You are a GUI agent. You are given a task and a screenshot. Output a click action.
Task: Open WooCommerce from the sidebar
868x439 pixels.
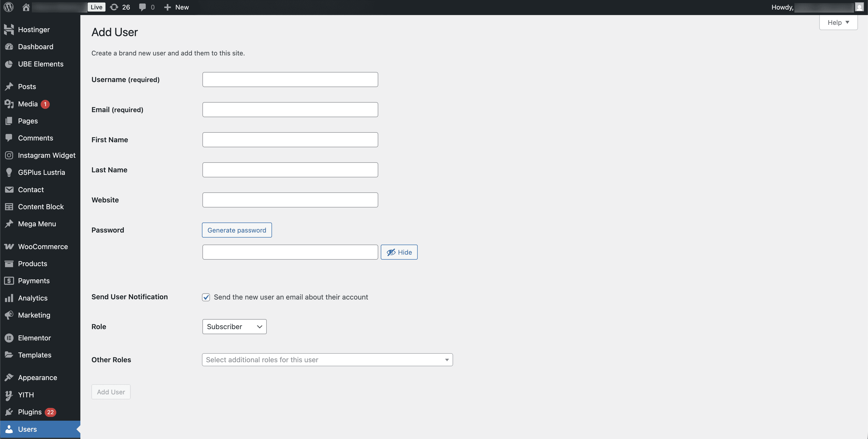click(42, 246)
